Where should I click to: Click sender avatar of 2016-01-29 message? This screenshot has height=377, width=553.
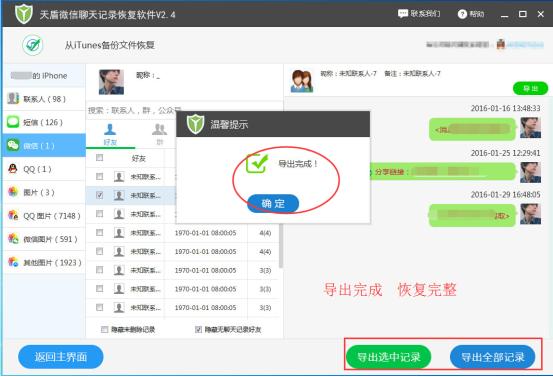click(530, 214)
